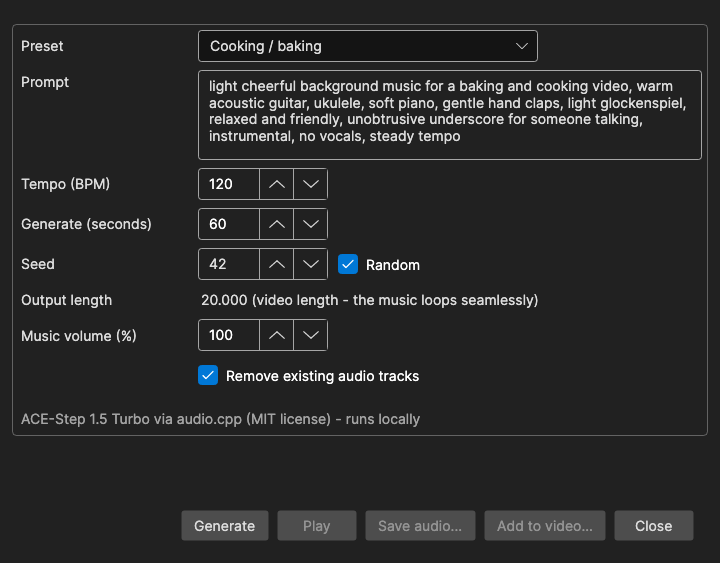The width and height of the screenshot is (720, 563).
Task: Increase the Music volume (%) value
Action: point(276,335)
